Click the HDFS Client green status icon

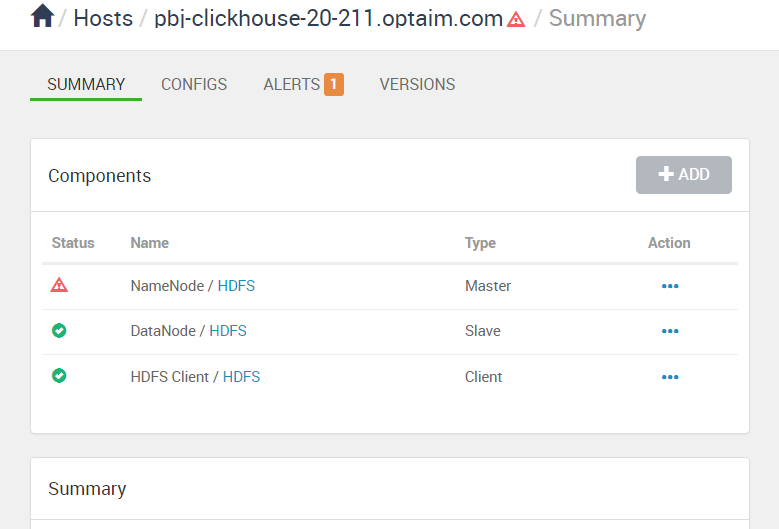pyautogui.click(x=59, y=376)
